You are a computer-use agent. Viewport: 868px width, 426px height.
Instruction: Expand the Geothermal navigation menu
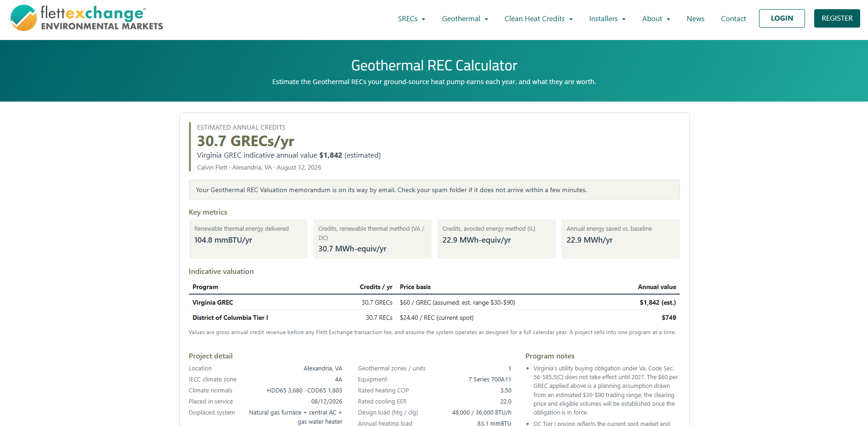point(465,19)
